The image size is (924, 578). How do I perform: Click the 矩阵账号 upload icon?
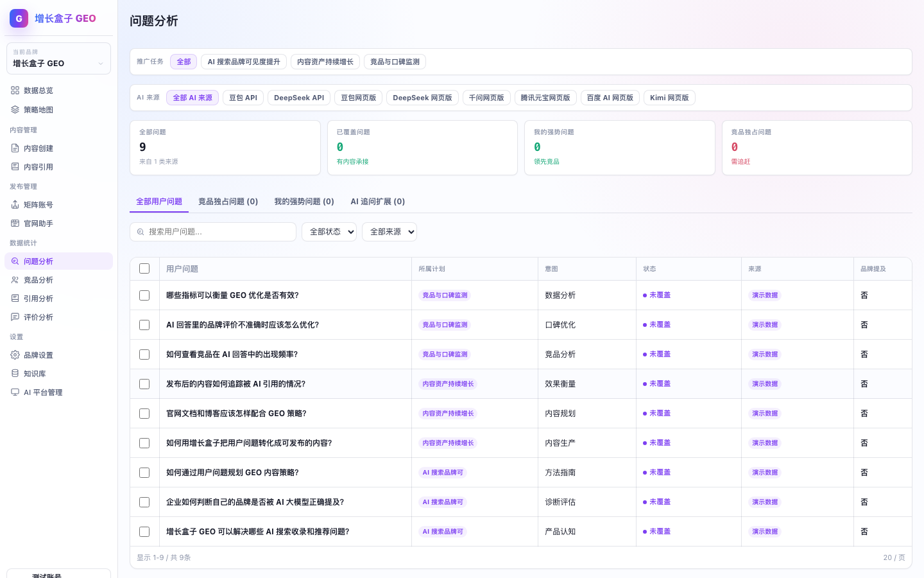pos(15,205)
